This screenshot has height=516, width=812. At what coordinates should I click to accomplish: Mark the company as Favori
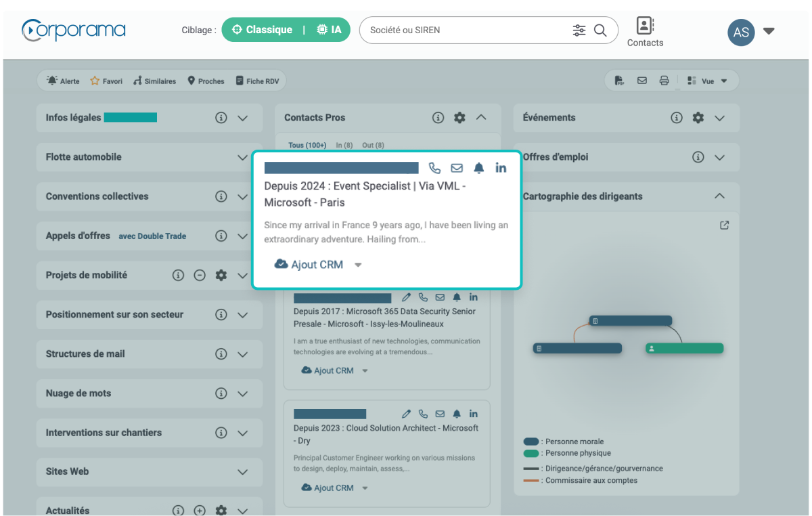click(106, 81)
